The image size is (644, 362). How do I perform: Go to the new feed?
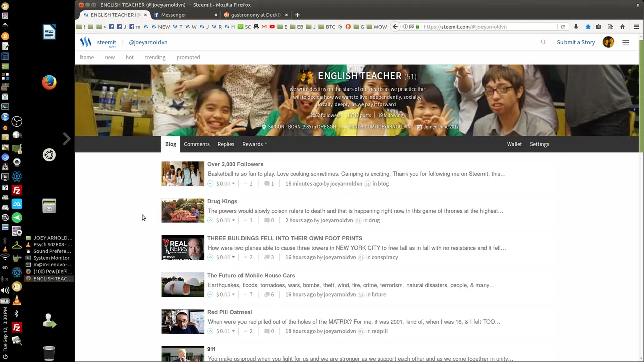point(110,57)
